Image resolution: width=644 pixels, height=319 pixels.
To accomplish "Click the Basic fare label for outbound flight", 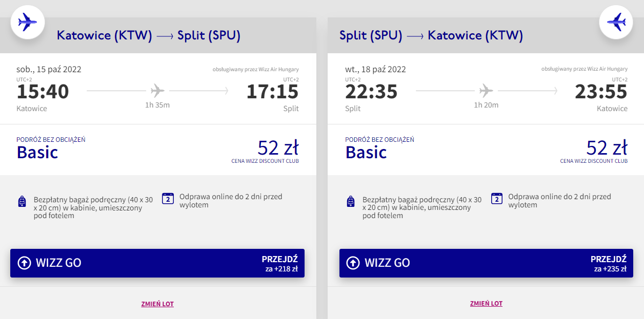I will click(37, 152).
